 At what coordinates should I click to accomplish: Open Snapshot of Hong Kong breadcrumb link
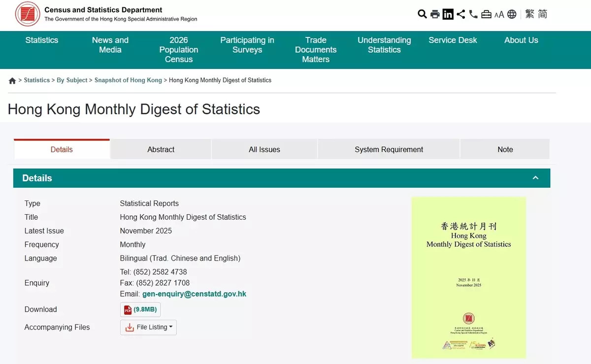[128, 80]
